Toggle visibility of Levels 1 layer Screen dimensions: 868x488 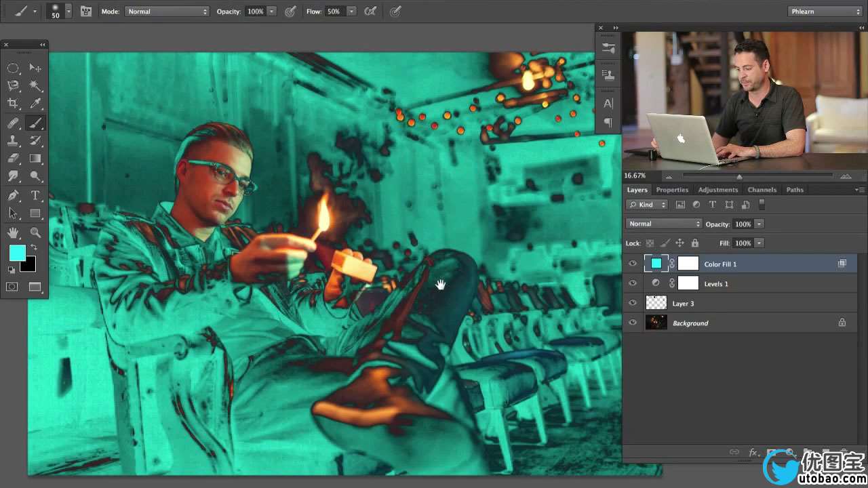pos(633,284)
